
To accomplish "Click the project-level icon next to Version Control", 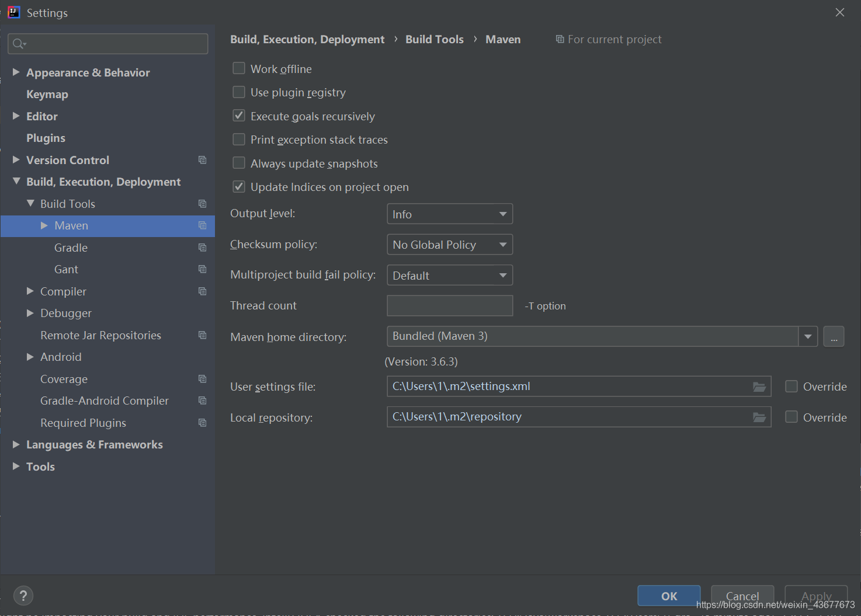I will 202,160.
